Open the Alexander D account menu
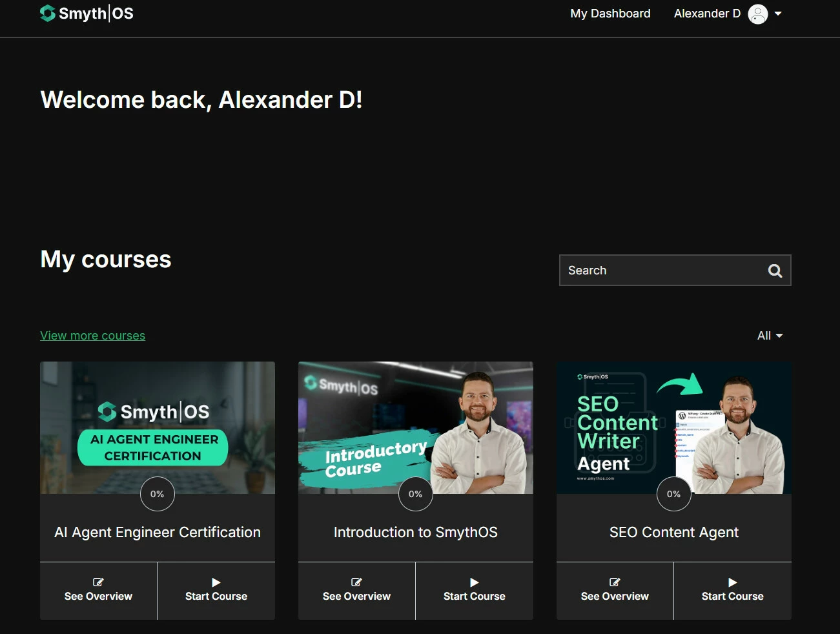The image size is (840, 634). pos(728,14)
